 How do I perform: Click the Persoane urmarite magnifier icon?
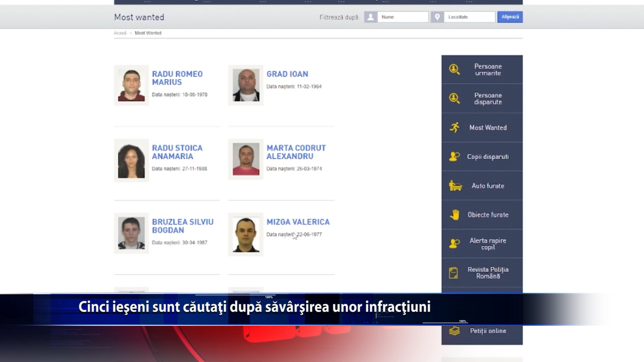pyautogui.click(x=454, y=69)
